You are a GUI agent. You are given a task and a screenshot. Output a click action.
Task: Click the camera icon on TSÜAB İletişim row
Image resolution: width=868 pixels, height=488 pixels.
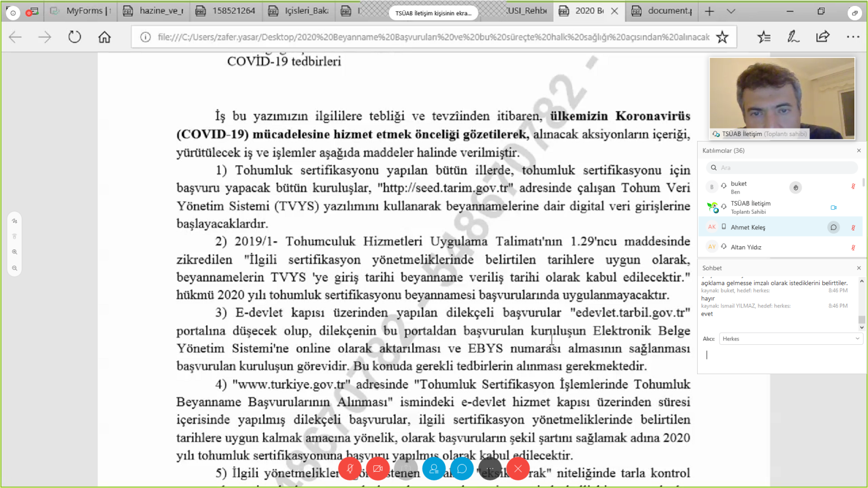pos(834,207)
